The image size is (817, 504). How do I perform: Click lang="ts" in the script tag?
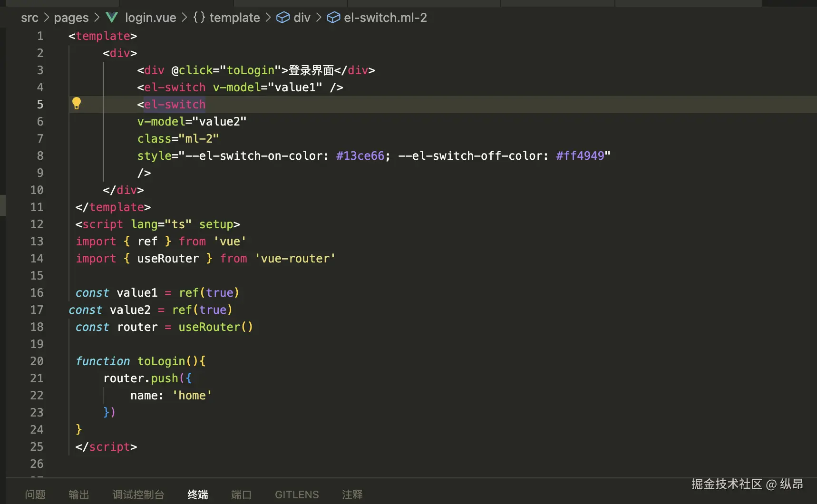pos(161,224)
